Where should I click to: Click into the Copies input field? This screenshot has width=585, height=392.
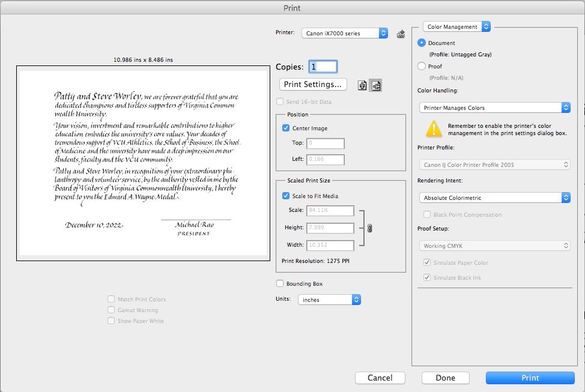(323, 67)
